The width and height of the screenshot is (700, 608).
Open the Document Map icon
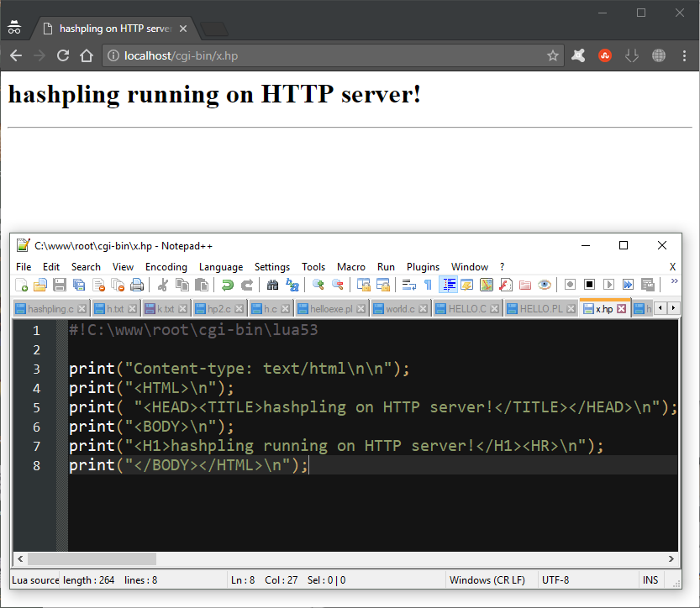487,285
